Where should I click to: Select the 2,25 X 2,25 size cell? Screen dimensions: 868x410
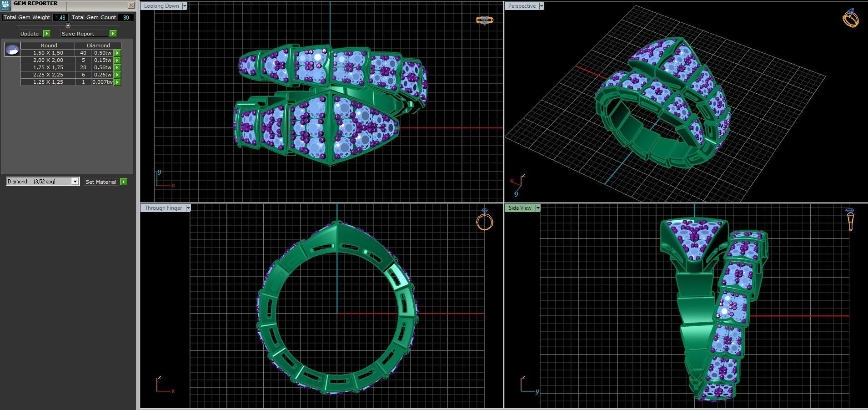coord(48,75)
